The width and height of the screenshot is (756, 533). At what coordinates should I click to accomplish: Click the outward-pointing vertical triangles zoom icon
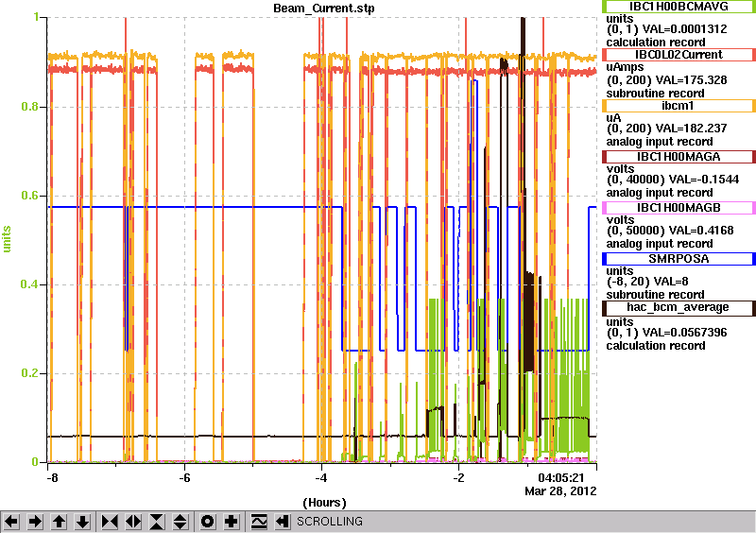tap(180, 522)
